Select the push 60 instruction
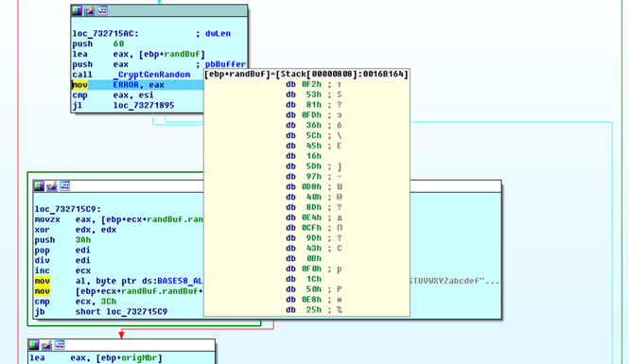629x364 pixels. pyautogui.click(x=97, y=43)
